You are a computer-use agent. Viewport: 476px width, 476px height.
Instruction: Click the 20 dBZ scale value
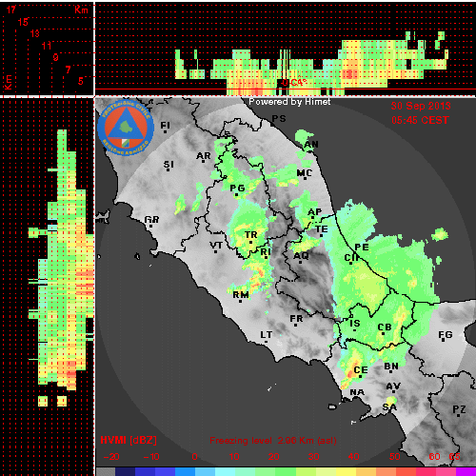tap(273, 457)
